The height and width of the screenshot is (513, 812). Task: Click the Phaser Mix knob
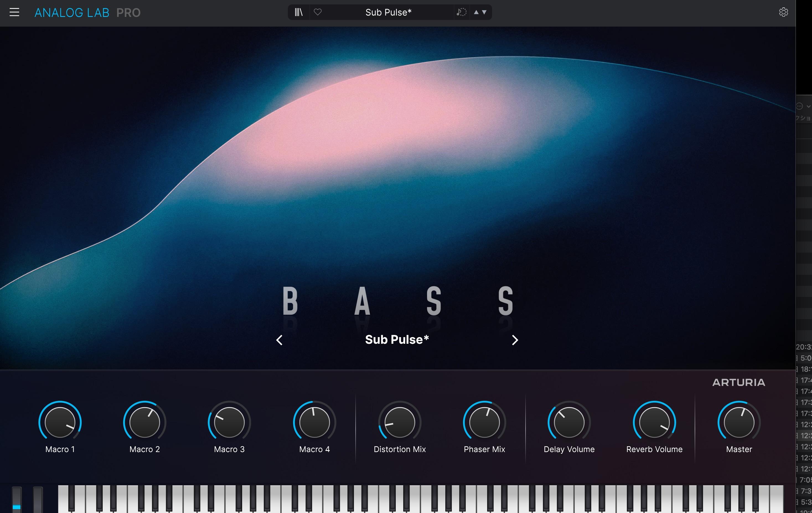coord(484,422)
